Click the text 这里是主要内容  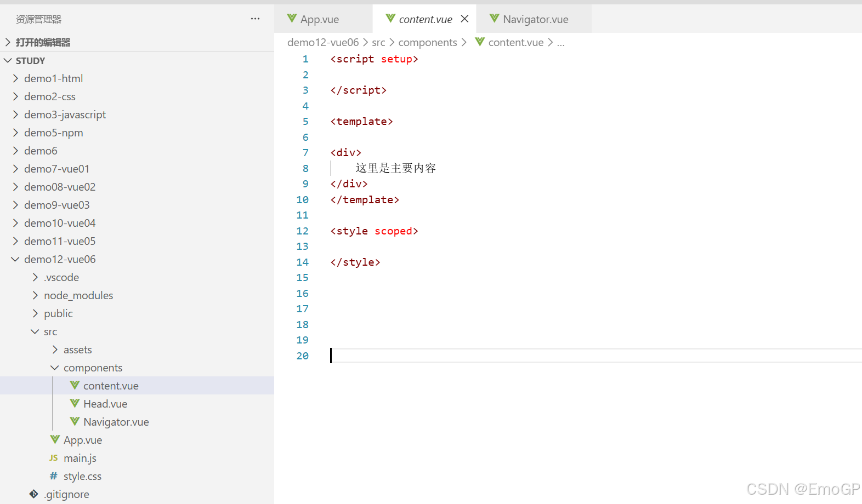pyautogui.click(x=395, y=168)
